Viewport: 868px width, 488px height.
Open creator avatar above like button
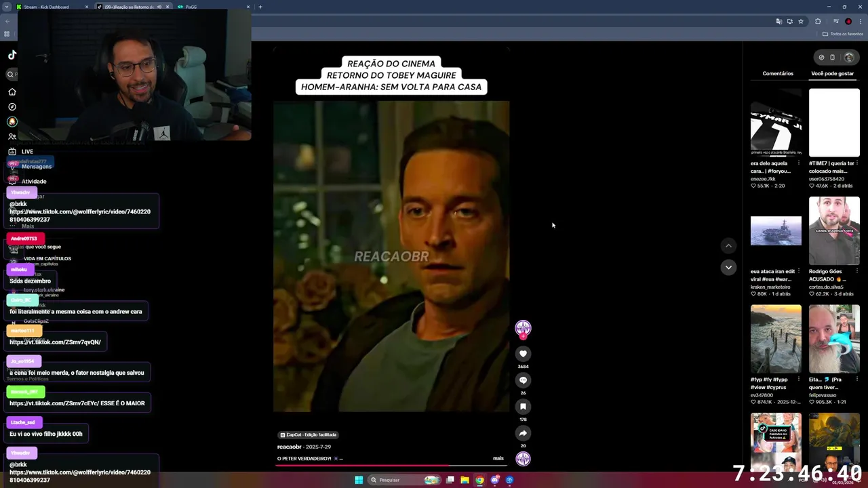point(523,329)
